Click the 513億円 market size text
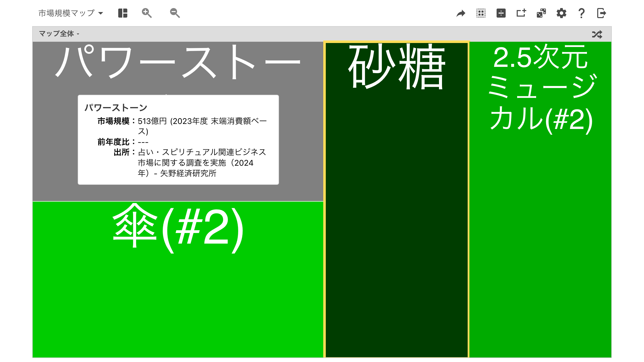This screenshot has height=362, width=644. point(152,121)
